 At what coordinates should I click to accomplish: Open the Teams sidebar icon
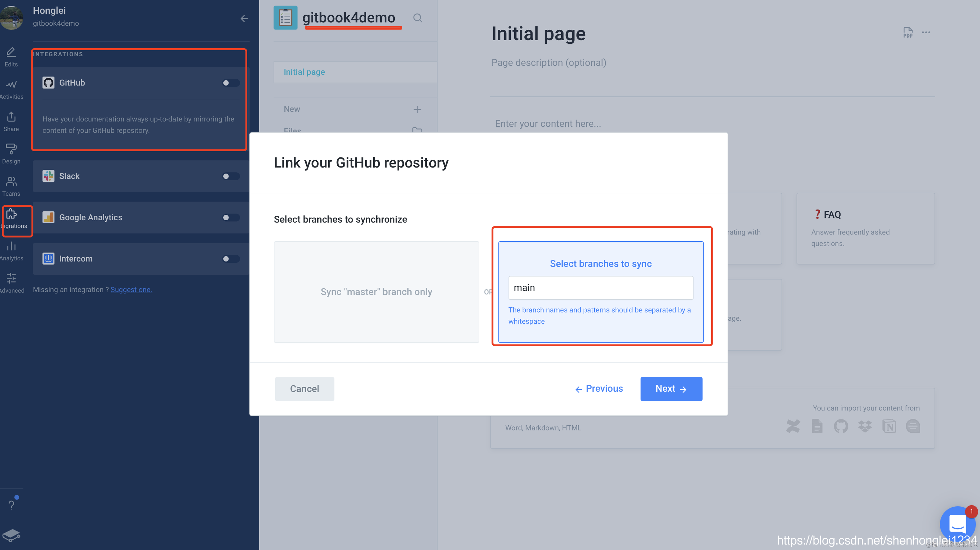pyautogui.click(x=11, y=186)
